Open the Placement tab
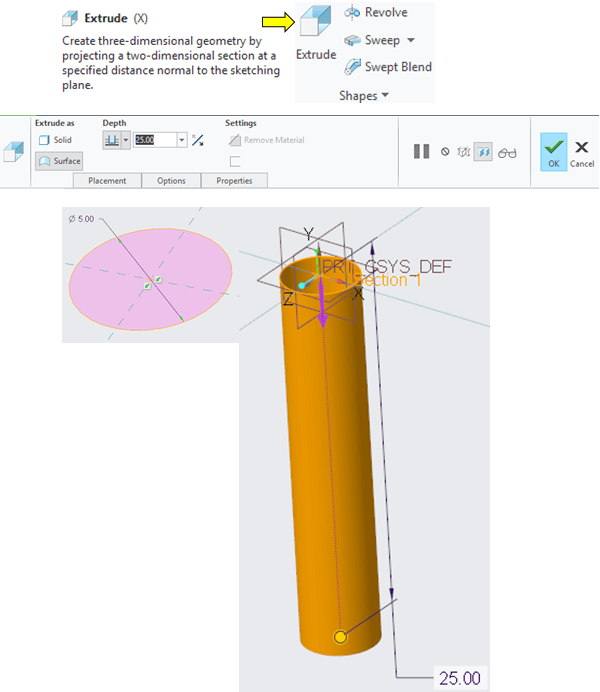 tap(107, 181)
